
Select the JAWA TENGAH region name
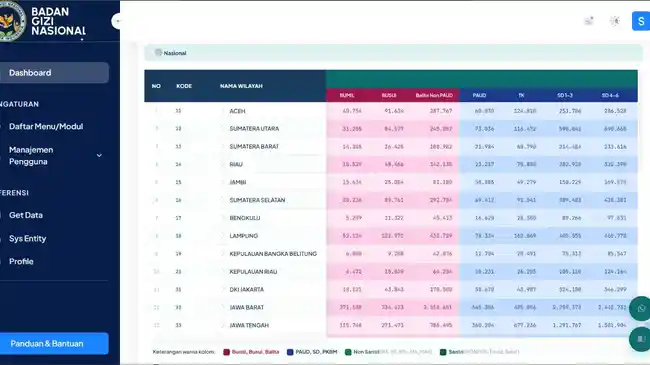[249, 325]
